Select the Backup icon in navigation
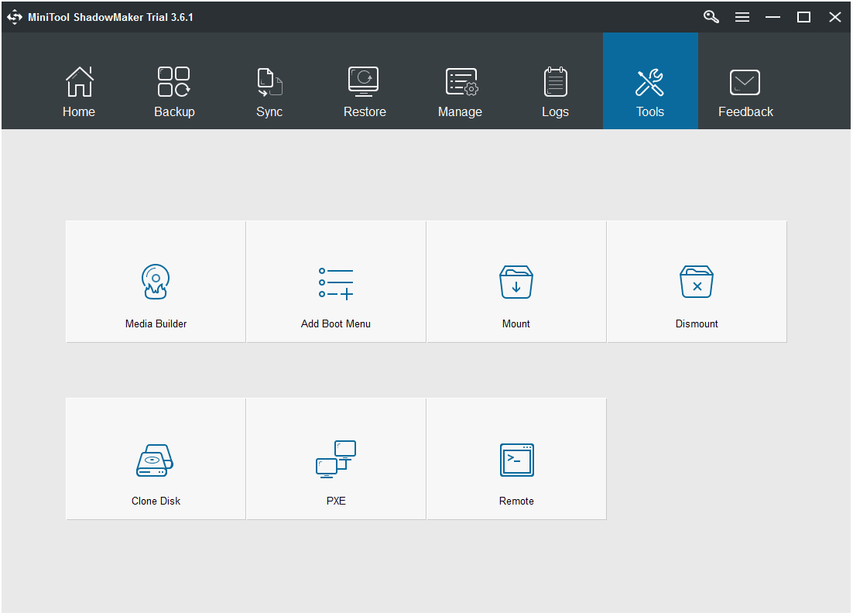853x616 pixels. click(x=174, y=80)
